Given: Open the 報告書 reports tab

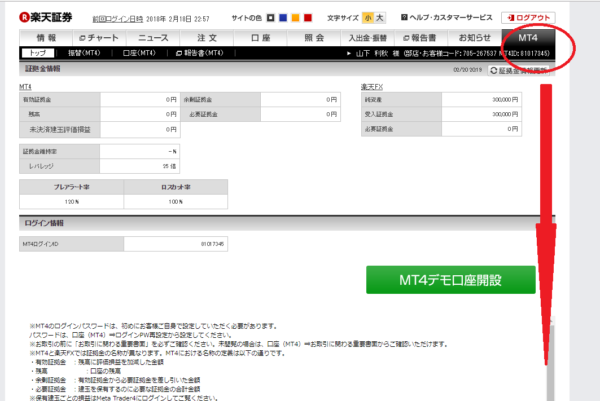Looking at the screenshot, I should coord(422,37).
